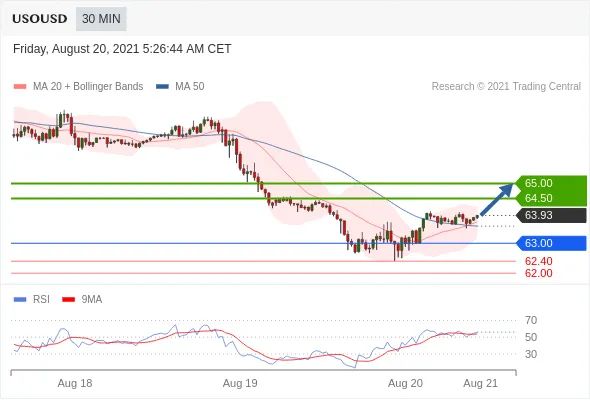This screenshot has width=590, height=400.
Task: Click the blue RSI legend swatch
Action: (x=20, y=300)
